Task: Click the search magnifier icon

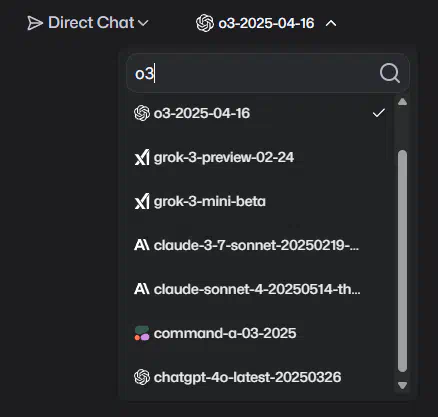Action: pyautogui.click(x=390, y=73)
